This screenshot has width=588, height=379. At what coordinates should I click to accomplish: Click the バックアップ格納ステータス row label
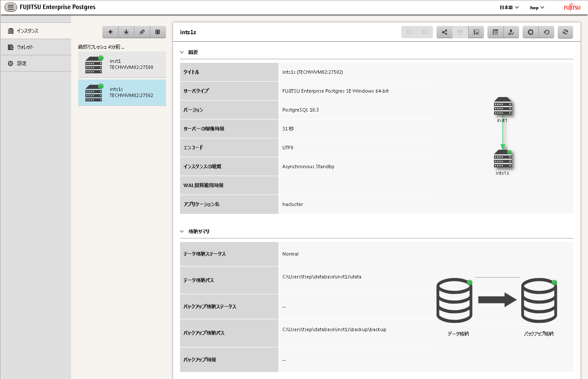[210, 307]
